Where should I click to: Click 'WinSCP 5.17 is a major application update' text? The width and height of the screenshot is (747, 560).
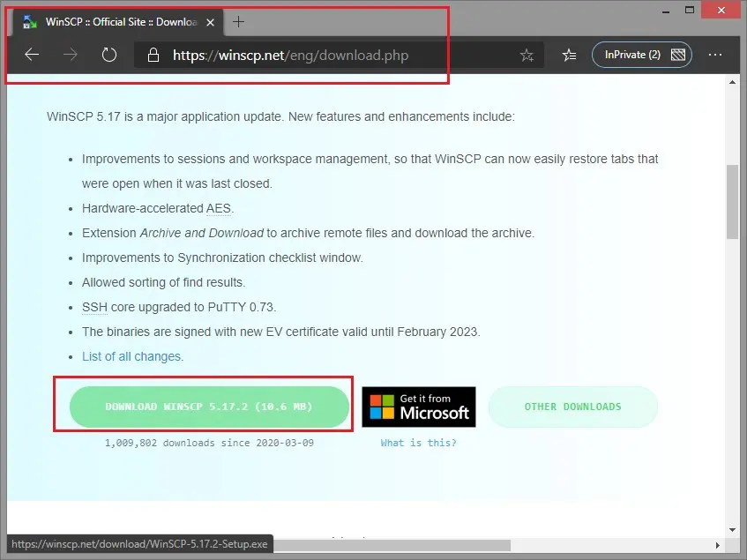[x=164, y=116]
